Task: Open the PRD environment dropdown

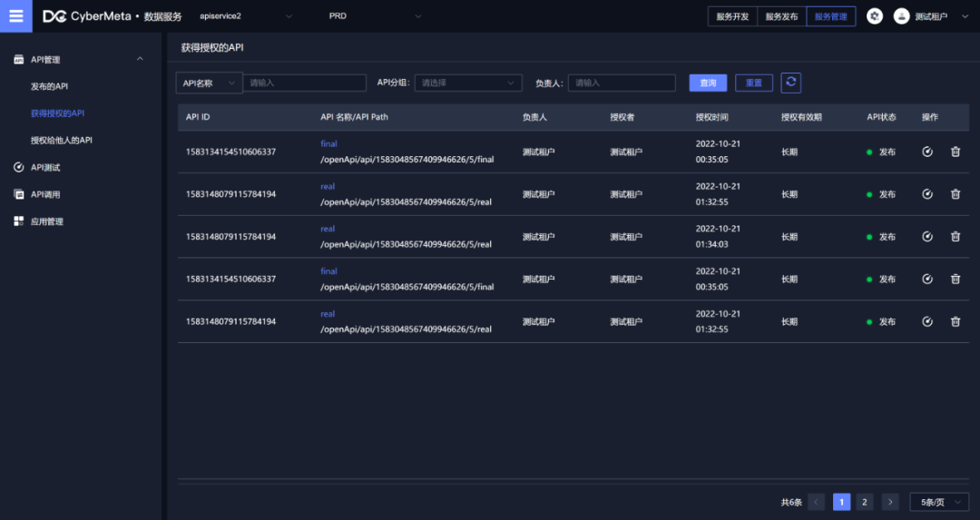Action: tap(375, 16)
